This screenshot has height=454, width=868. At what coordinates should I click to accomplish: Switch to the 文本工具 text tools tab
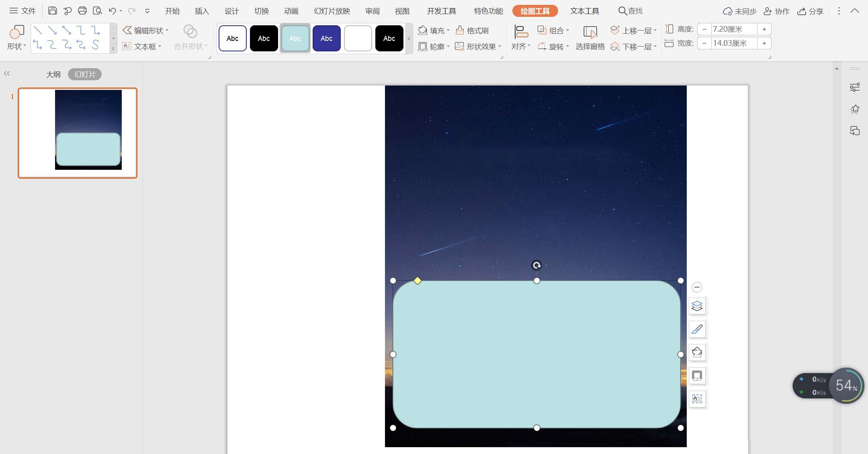(x=584, y=11)
